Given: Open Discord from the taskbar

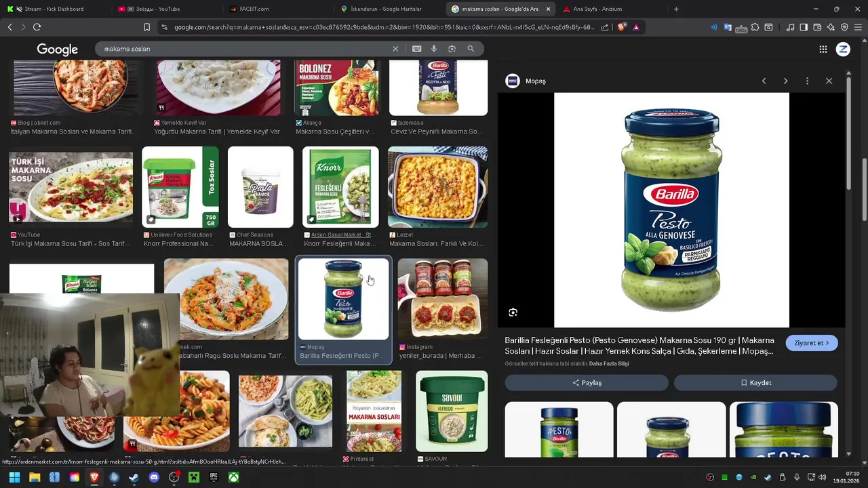Looking at the screenshot, I should pyautogui.click(x=154, y=477).
